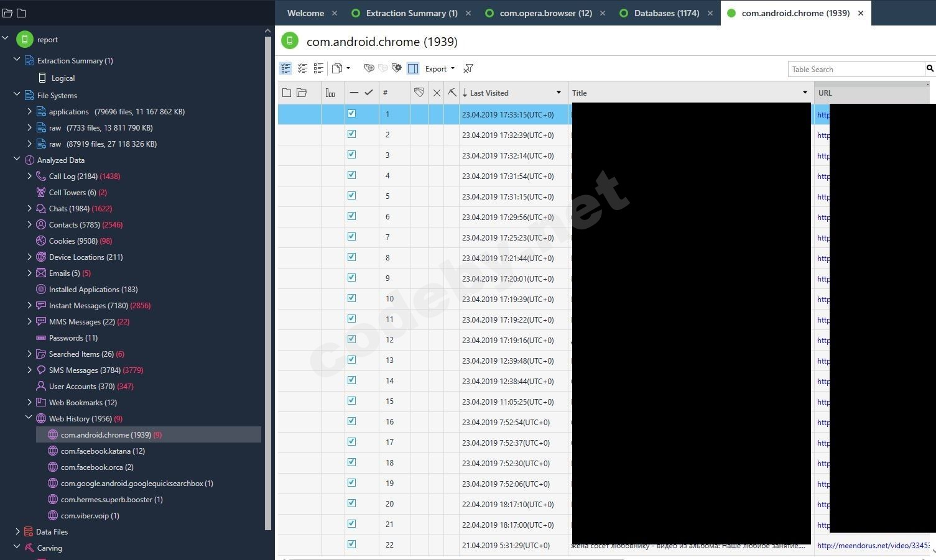
Task: Click the uncheck all items toolbar icon
Action: pyautogui.click(x=318, y=68)
